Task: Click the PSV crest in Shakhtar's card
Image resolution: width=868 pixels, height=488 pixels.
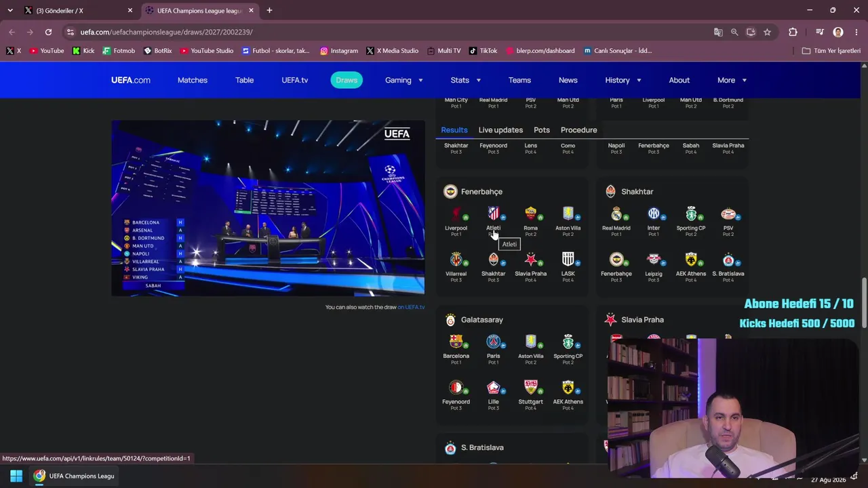Action: (728, 214)
